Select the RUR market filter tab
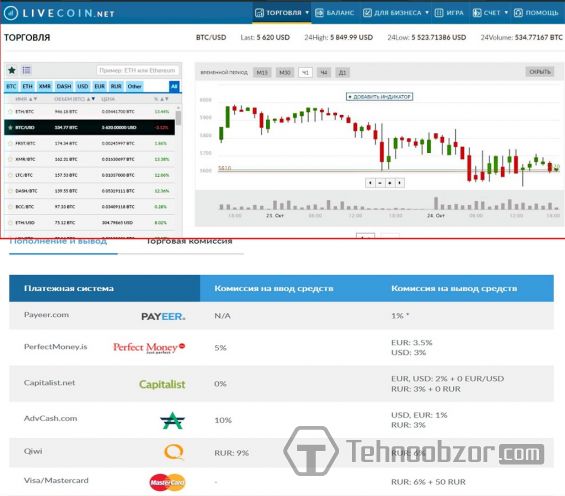This screenshot has height=496, width=565. coord(116,86)
